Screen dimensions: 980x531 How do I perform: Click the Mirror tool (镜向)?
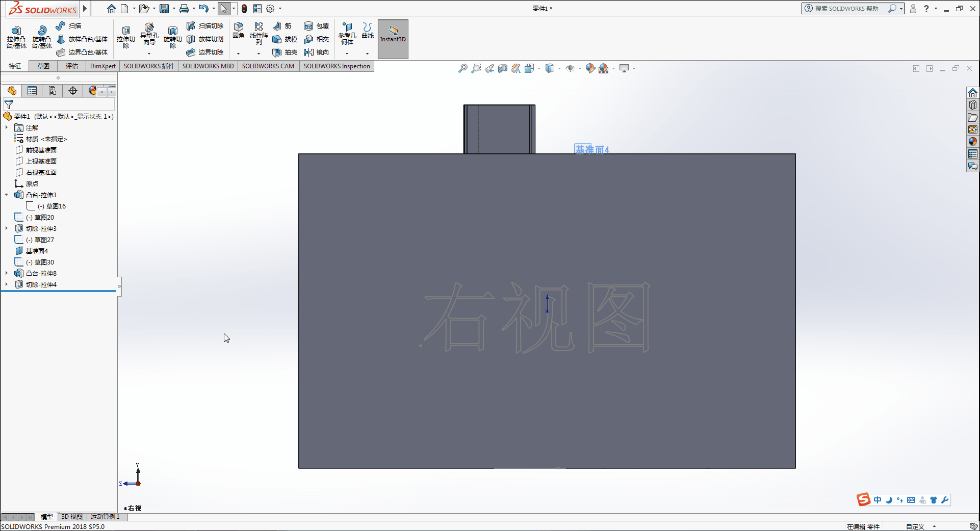[x=316, y=52]
